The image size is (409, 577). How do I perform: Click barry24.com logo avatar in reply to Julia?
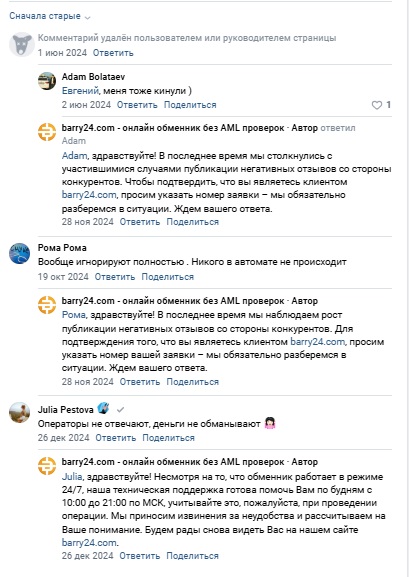(x=47, y=466)
